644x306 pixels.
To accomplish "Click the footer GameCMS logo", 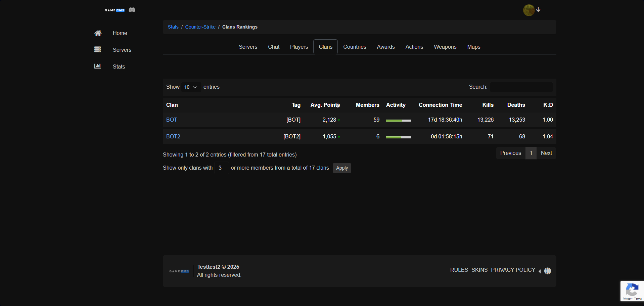I will (x=179, y=271).
